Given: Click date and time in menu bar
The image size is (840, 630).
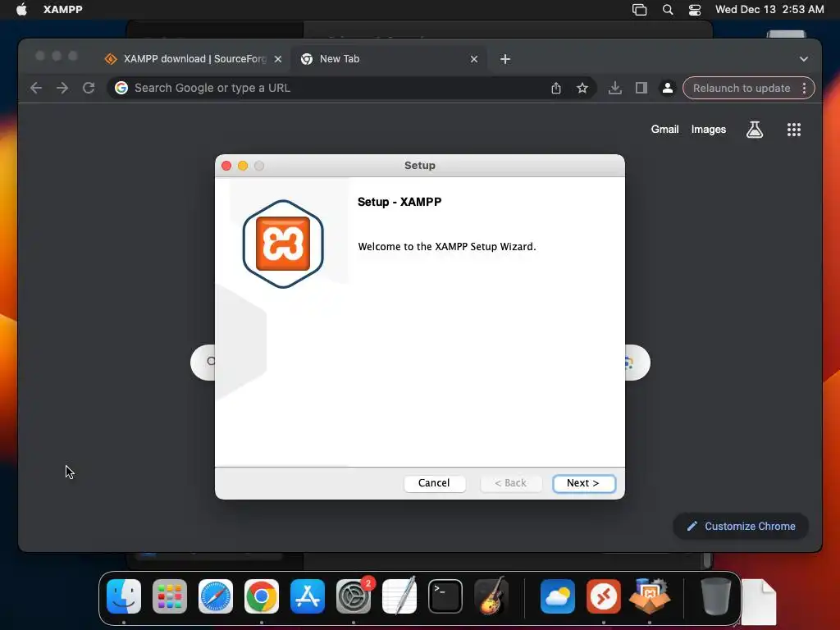Looking at the screenshot, I should coord(769,9).
